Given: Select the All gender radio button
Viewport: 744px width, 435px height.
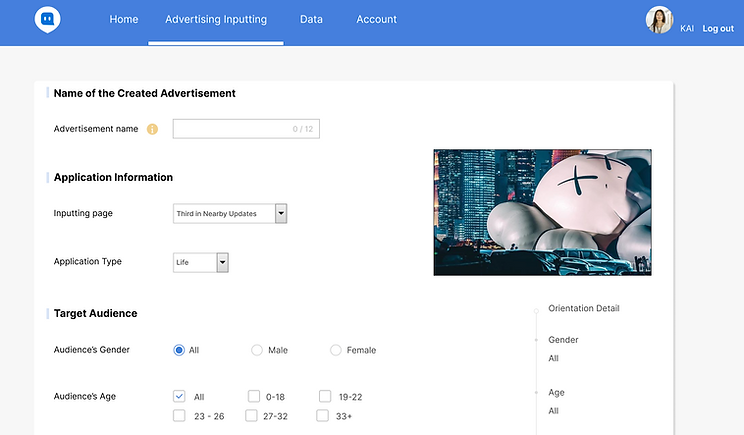Looking at the screenshot, I should tap(179, 350).
